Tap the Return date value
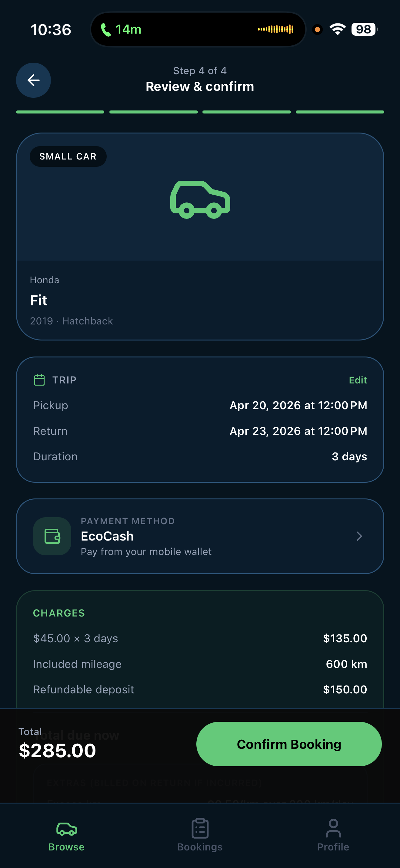Image resolution: width=400 pixels, height=868 pixels. [x=298, y=431]
